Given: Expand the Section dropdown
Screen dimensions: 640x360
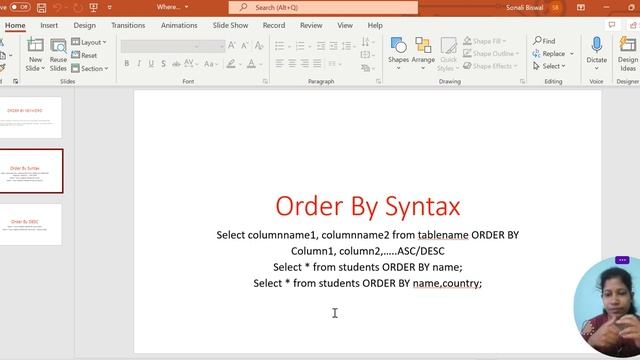Looking at the screenshot, I should (90, 68).
